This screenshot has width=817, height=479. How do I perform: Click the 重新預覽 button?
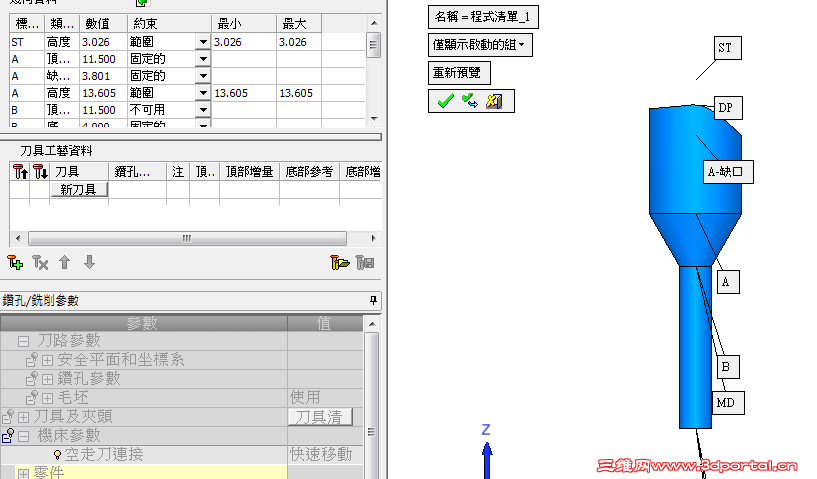click(459, 72)
